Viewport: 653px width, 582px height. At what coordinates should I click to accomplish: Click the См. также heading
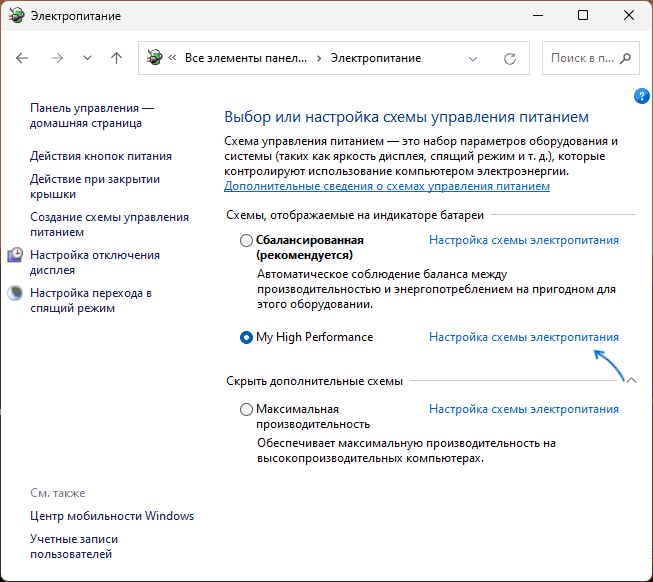point(57,493)
